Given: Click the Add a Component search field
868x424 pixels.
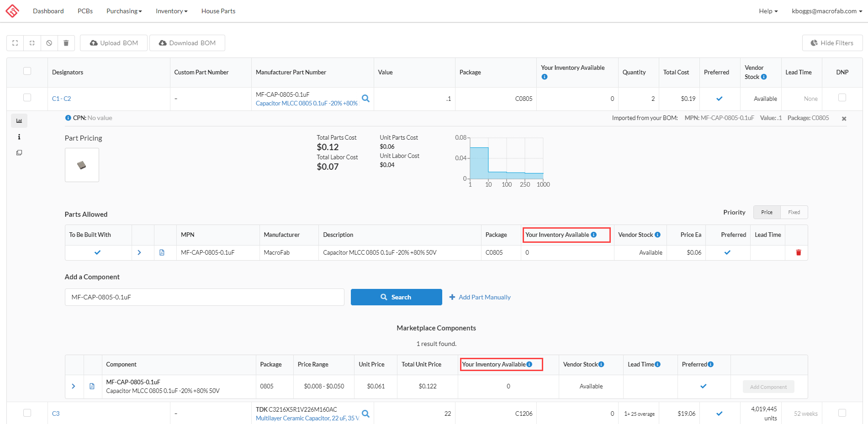Looking at the screenshot, I should coord(204,297).
